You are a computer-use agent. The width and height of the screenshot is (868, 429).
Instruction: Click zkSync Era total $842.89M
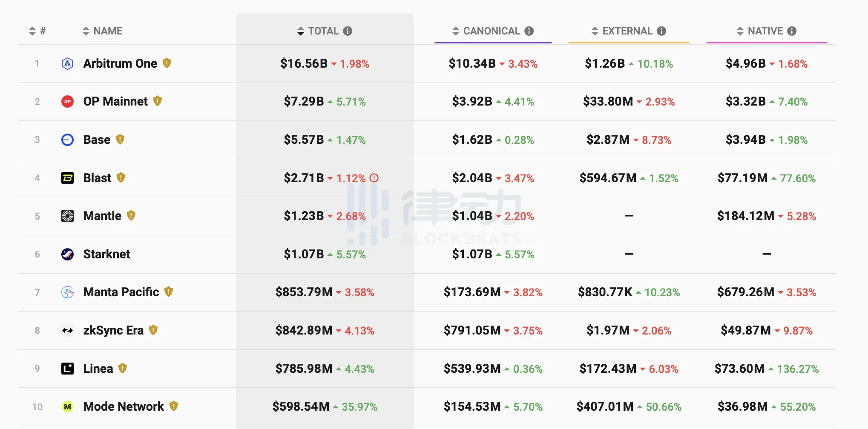[304, 330]
